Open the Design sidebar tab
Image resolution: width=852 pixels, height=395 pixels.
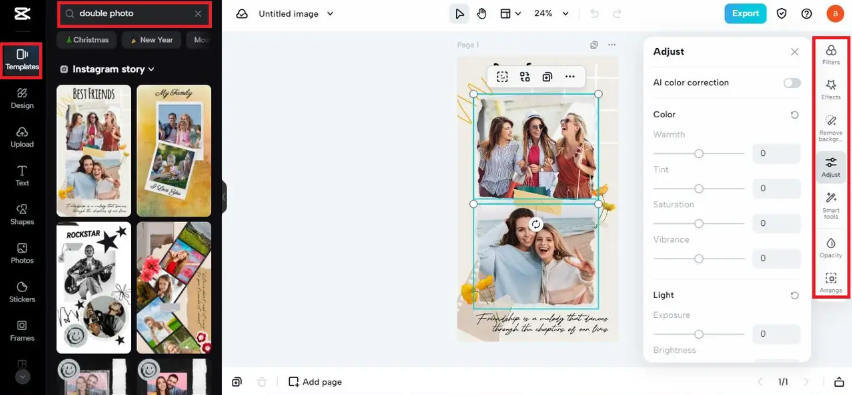click(x=22, y=98)
